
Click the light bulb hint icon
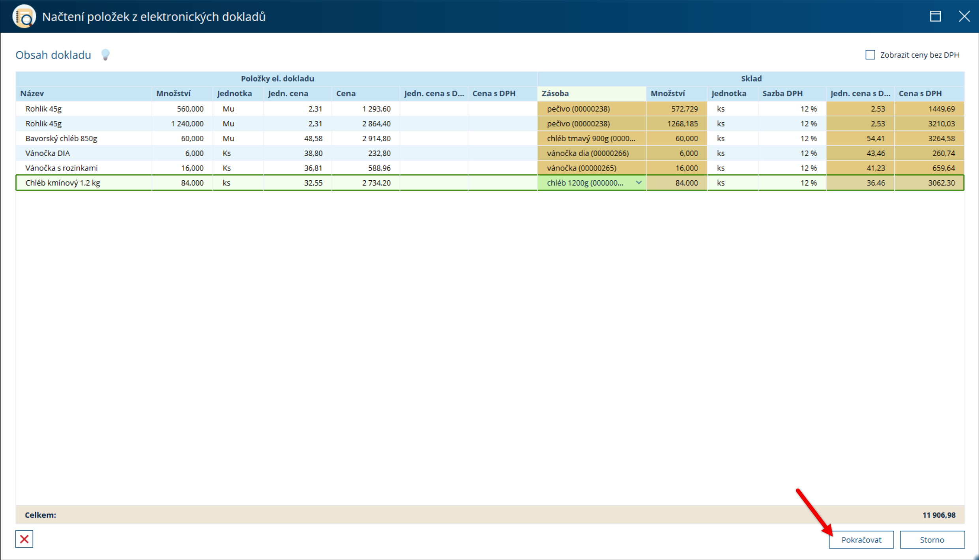coord(105,54)
